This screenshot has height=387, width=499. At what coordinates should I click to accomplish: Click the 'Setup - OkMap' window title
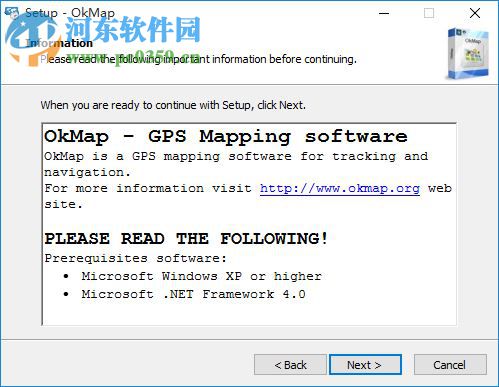70,13
